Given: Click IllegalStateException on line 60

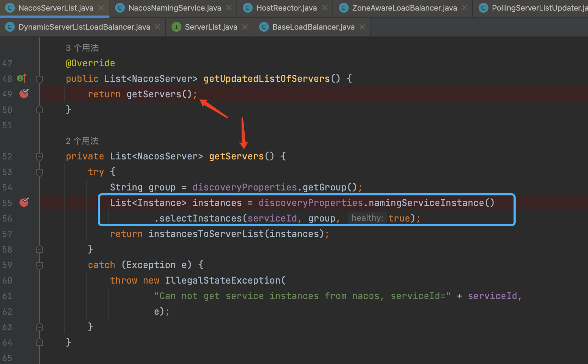Looking at the screenshot, I should tap(223, 280).
